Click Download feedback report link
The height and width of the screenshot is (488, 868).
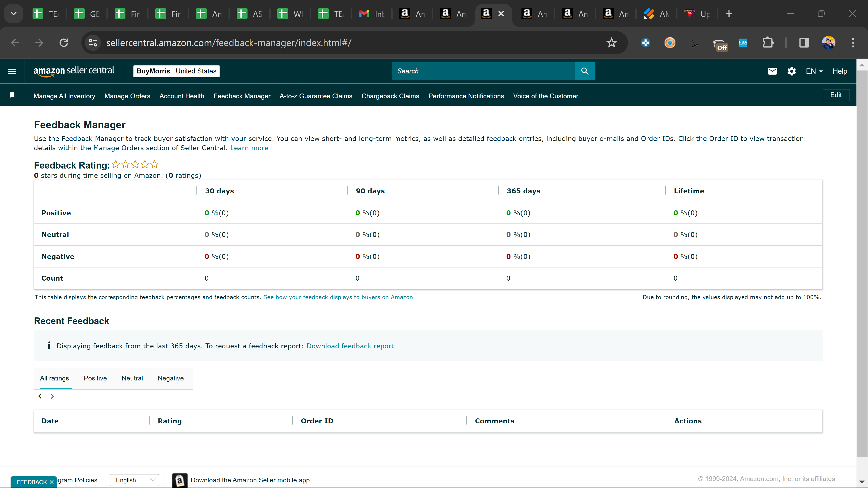[350, 346]
